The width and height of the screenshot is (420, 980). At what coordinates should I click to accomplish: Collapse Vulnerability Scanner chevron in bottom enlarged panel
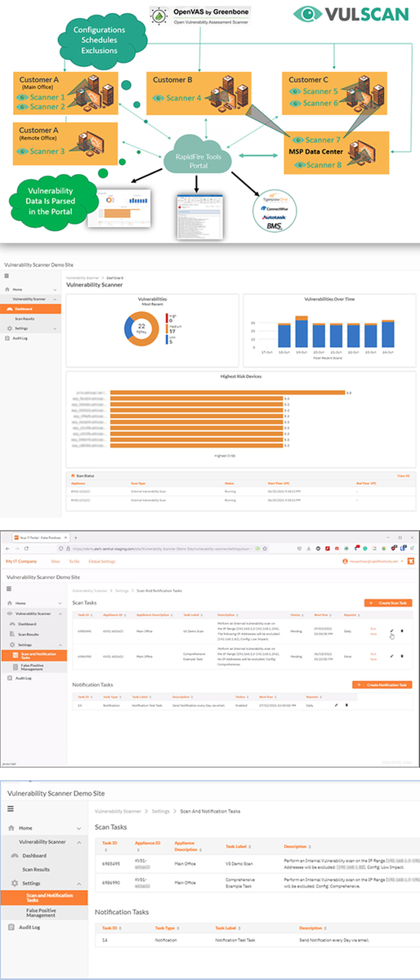click(79, 842)
